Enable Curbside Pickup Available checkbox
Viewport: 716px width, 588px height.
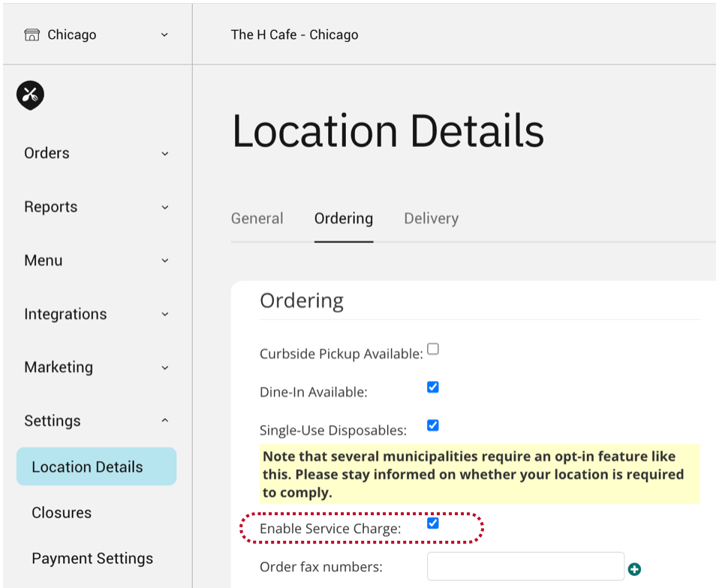point(433,349)
